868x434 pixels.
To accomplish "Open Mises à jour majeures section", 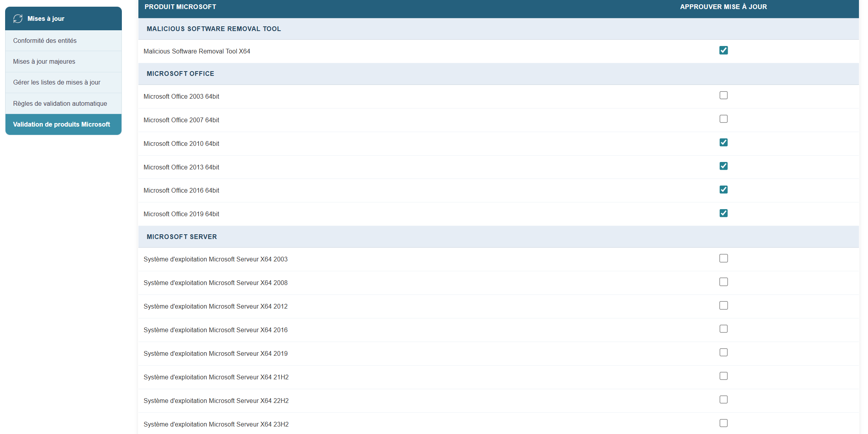I will pyautogui.click(x=44, y=61).
